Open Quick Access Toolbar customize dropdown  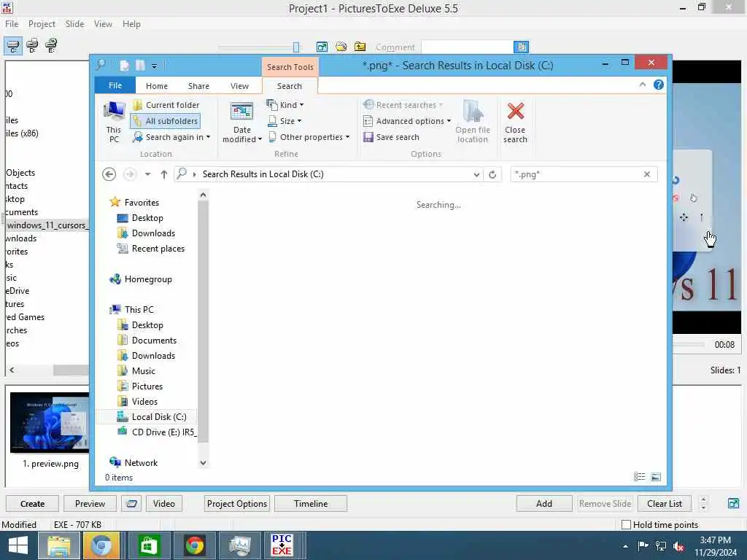[155, 66]
